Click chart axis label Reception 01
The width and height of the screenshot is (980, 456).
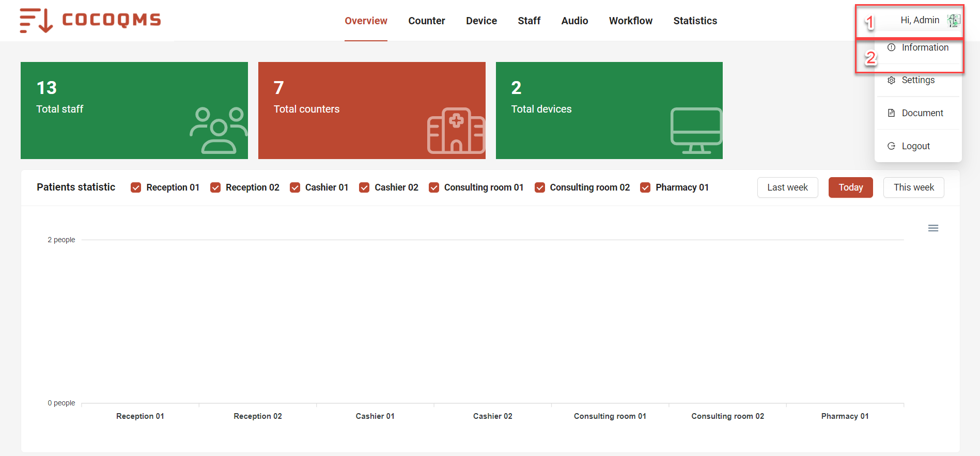(140, 416)
